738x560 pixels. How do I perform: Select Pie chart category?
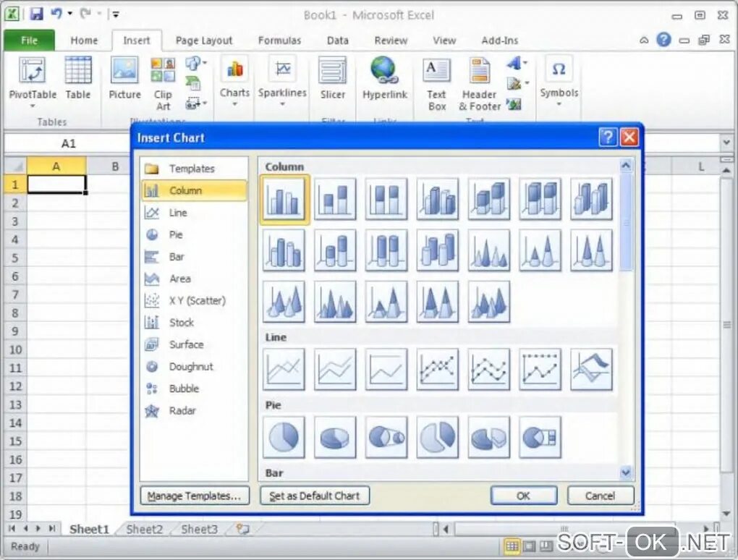(194, 234)
